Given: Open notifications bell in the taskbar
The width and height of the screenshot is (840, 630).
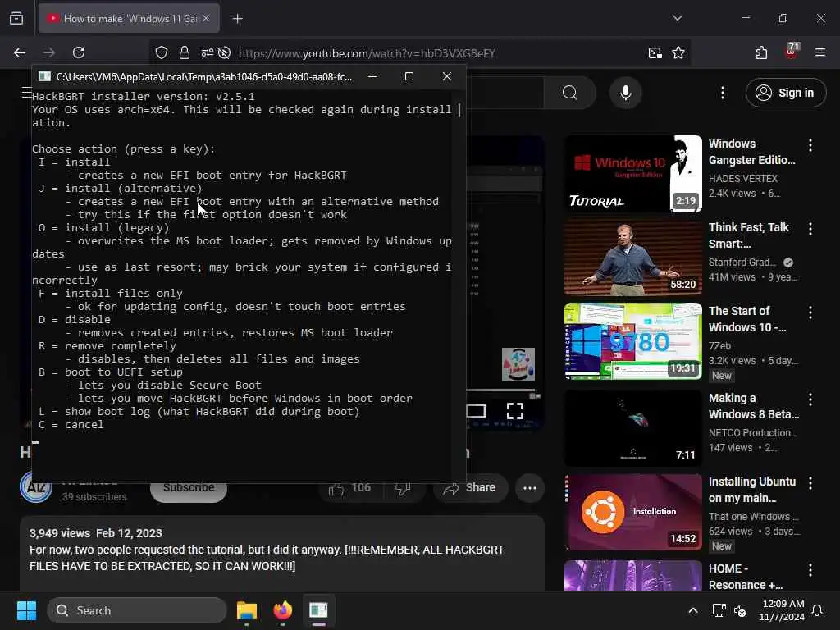Looking at the screenshot, I should 818,610.
